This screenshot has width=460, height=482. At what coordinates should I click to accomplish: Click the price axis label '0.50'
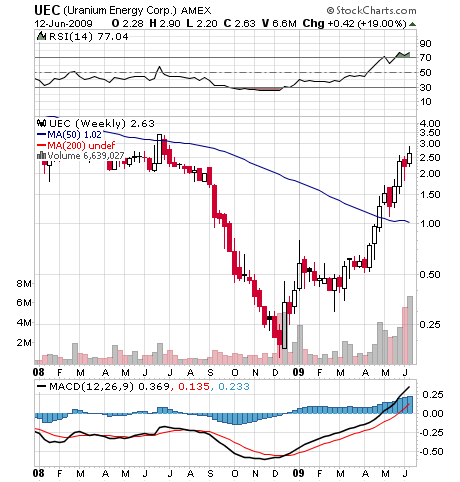(430, 274)
